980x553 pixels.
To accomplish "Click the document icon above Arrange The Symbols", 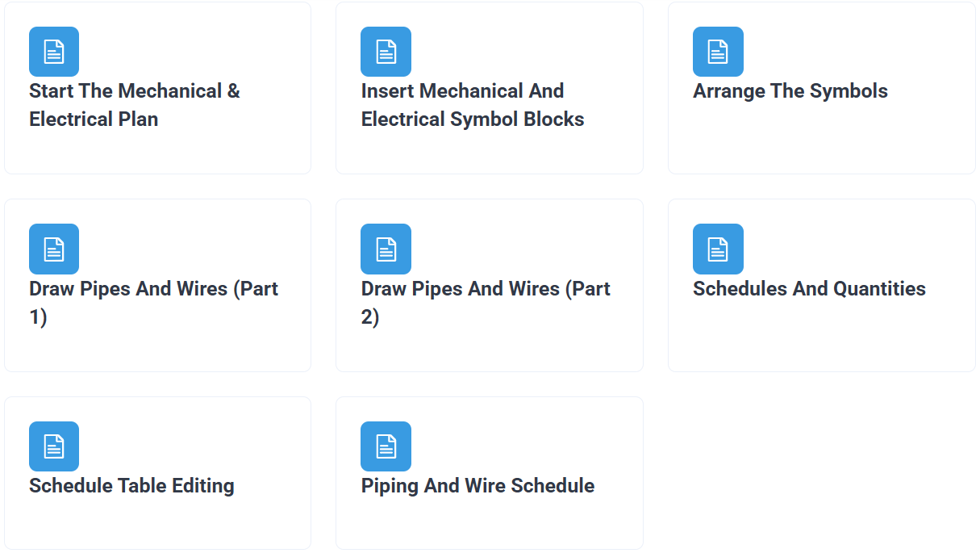I will click(718, 52).
